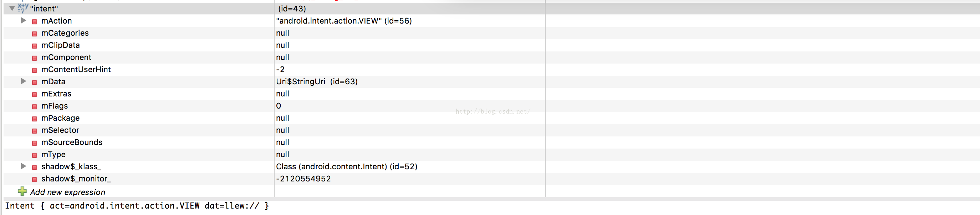Screen dimensions: 980x215
Task: Click the green plus add expression icon
Action: [x=22, y=191]
